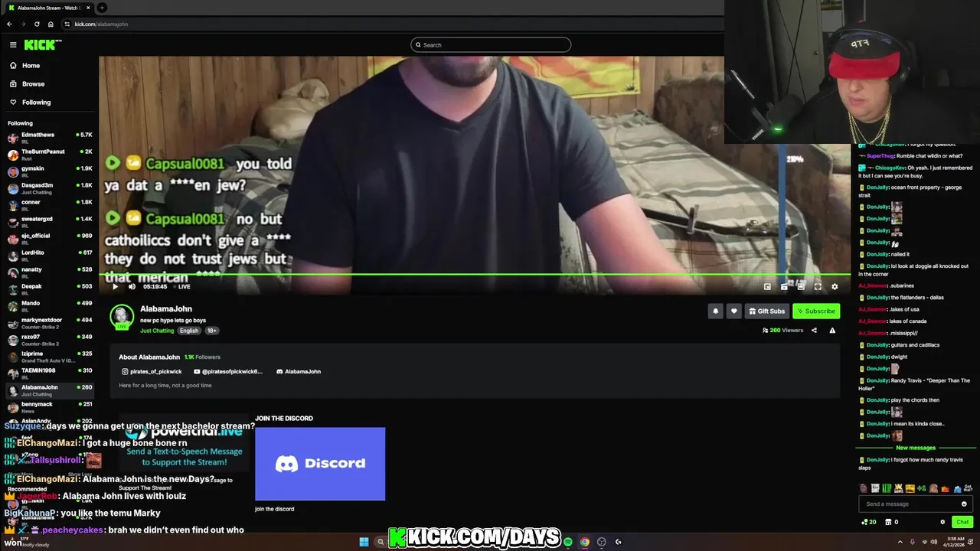
Task: Toggle theater mode in player
Action: coord(801,287)
